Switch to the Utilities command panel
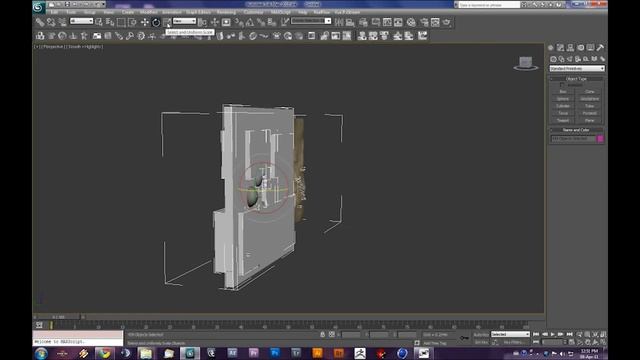This screenshot has width=640, height=360. click(x=600, y=48)
